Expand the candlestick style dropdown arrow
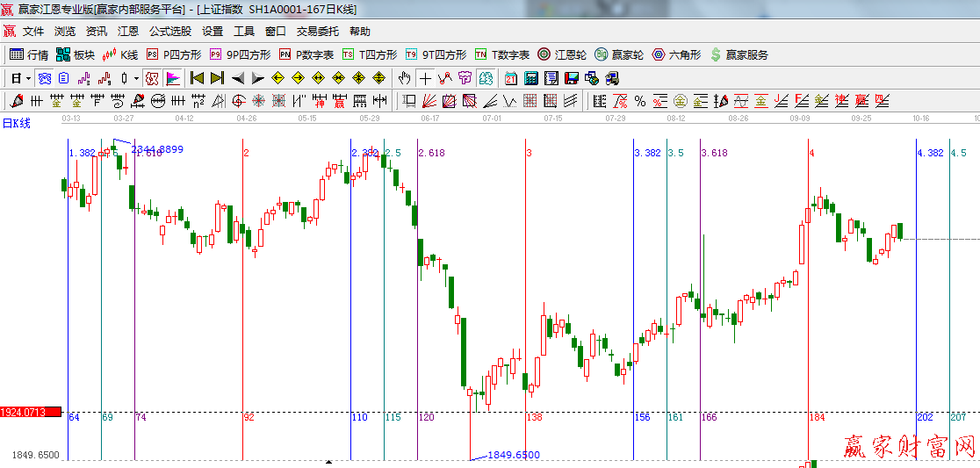 pyautogui.click(x=136, y=78)
